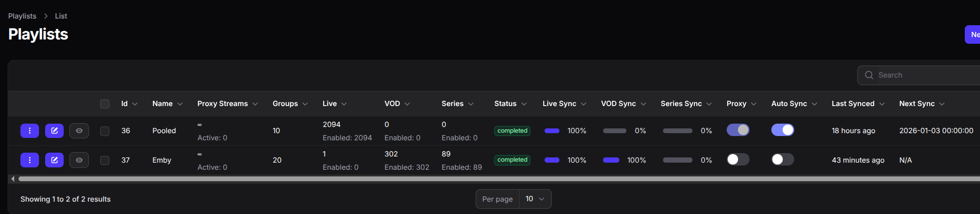Click edit icon for Pooled playlist
980x214 pixels.
[54, 131]
